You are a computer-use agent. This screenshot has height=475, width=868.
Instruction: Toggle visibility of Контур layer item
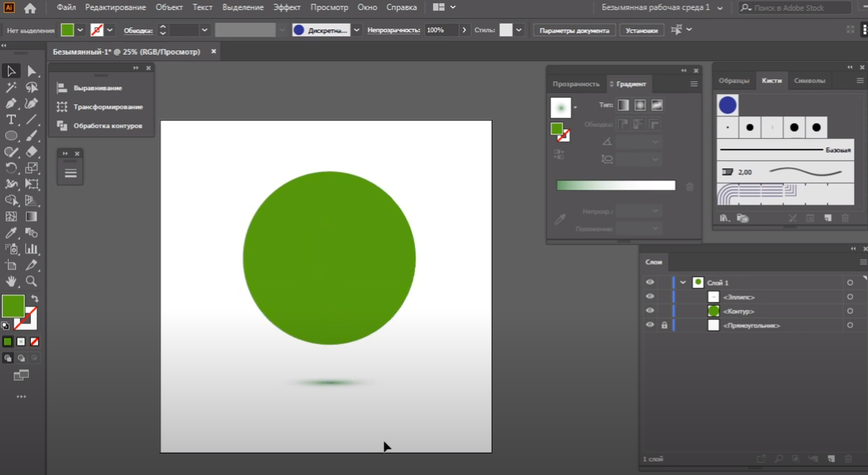[650, 311]
